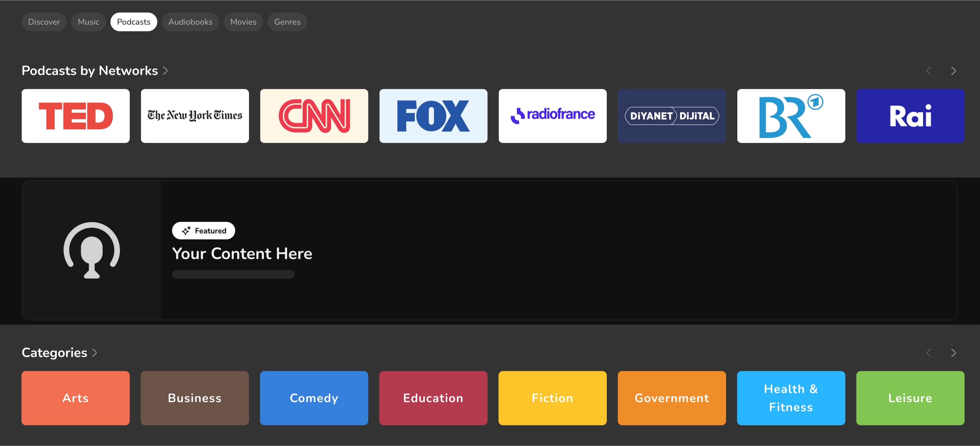Open the Rai network tile

910,116
